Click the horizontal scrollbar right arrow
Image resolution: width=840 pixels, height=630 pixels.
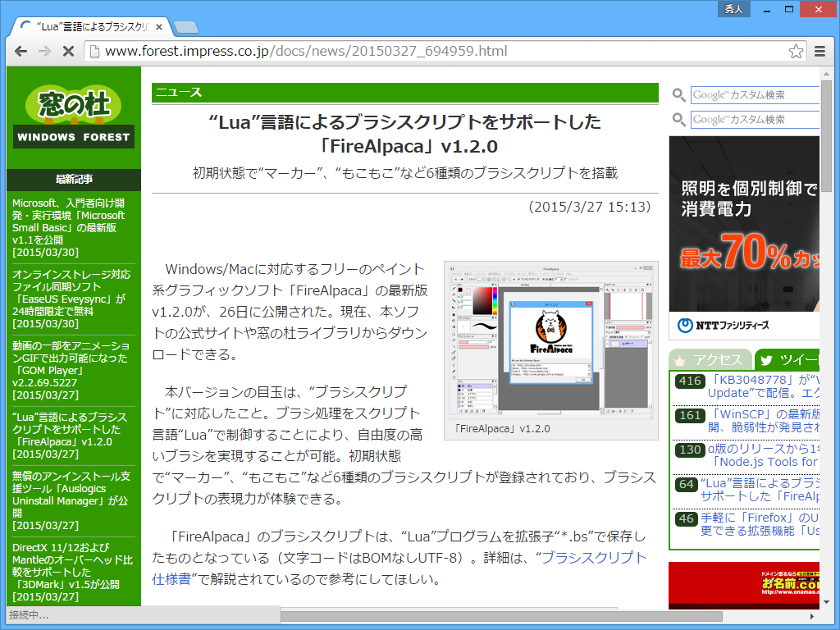point(812,616)
